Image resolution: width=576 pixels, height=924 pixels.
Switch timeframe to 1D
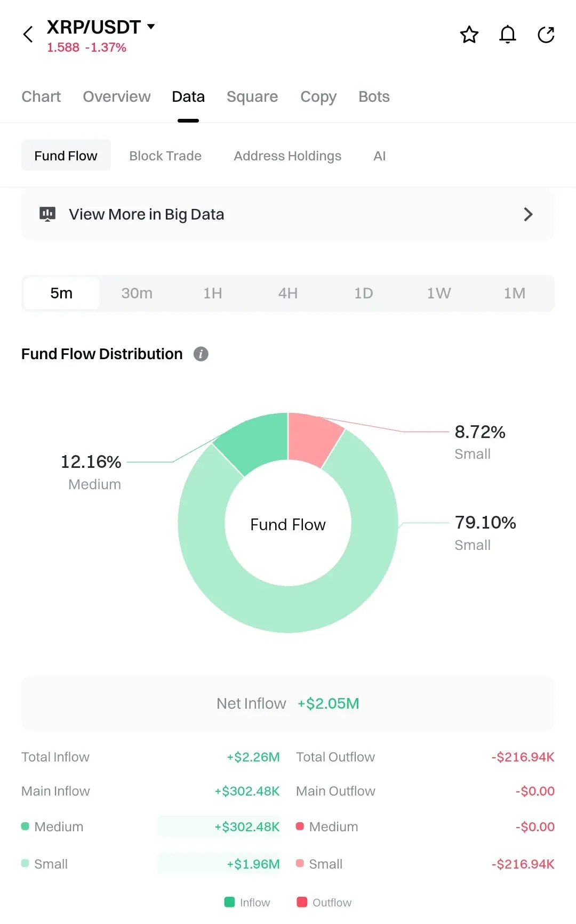tap(363, 293)
